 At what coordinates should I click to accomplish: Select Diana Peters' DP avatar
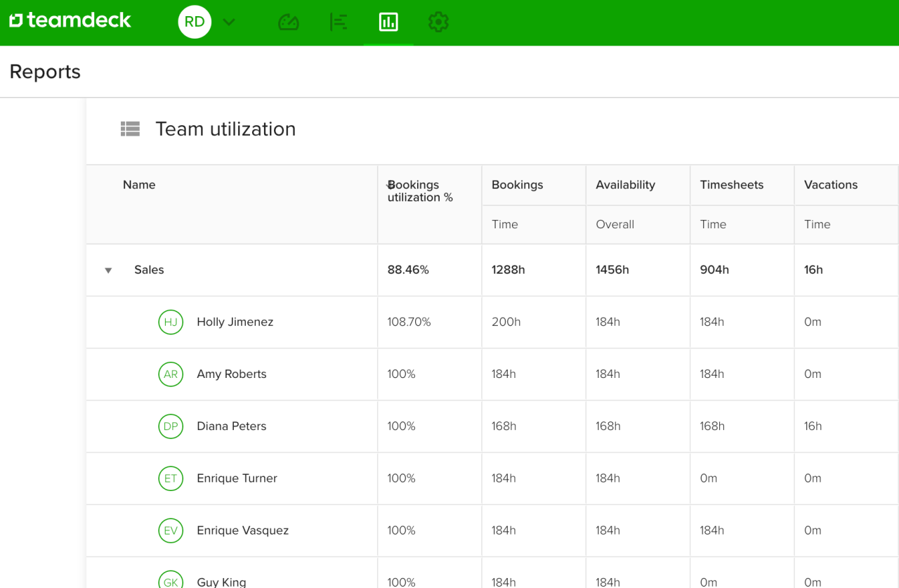(x=171, y=426)
